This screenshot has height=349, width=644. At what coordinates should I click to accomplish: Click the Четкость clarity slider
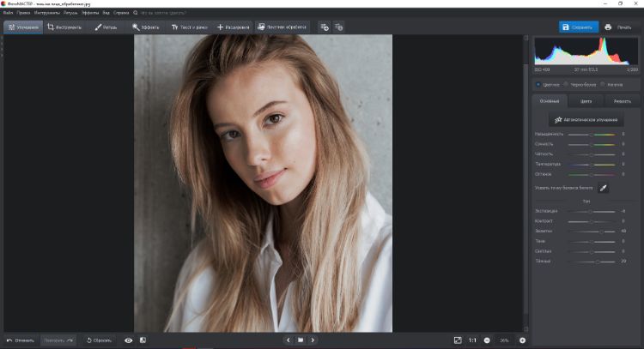592,154
